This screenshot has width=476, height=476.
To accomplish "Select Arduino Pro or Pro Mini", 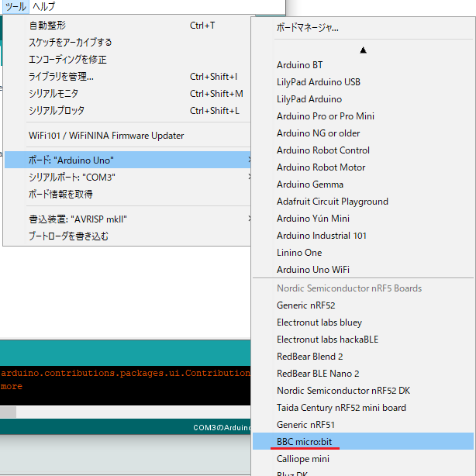I will 363,116.
